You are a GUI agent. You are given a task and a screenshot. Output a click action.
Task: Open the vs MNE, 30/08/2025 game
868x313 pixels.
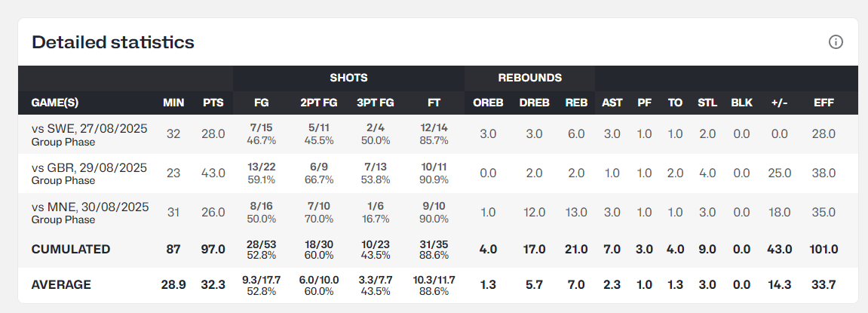point(90,207)
